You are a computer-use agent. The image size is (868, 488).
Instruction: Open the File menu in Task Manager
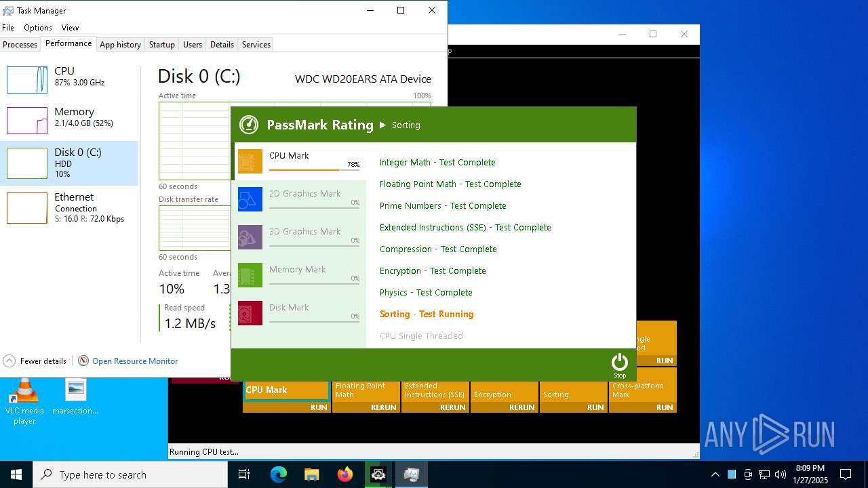point(8,28)
